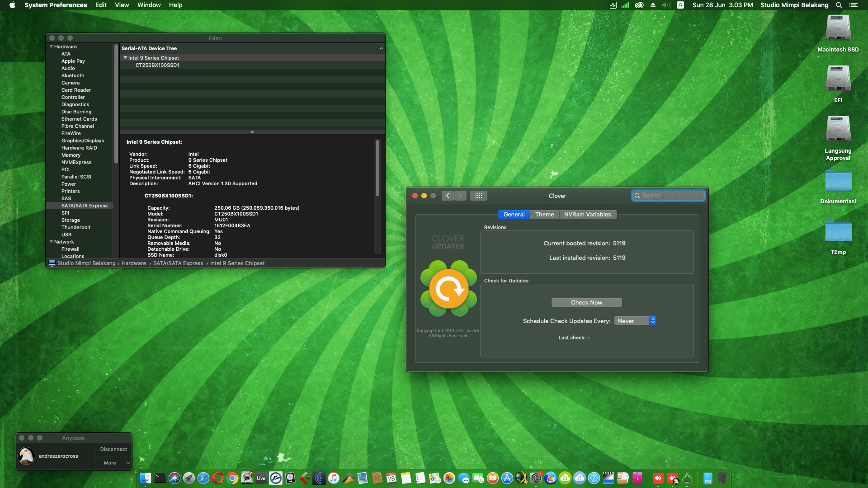The width and height of the screenshot is (868, 488).
Task: Click the details pane vertical scrollbar
Action: pos(377,168)
